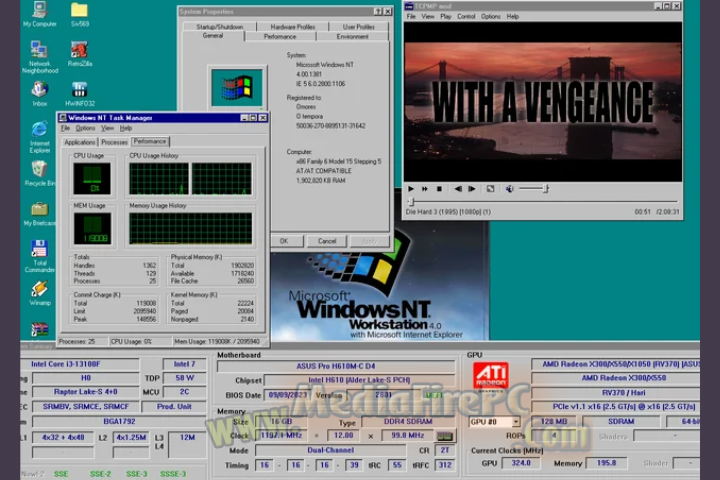The height and width of the screenshot is (480, 720).
Task: Click the green memory module icon in HWiNFO
Action: point(445,435)
